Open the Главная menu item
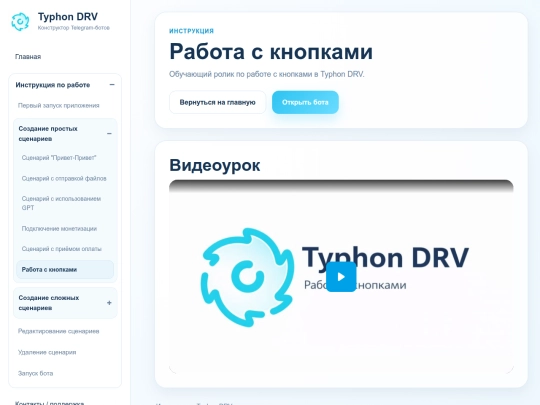This screenshot has width=540, height=405. 28,56
